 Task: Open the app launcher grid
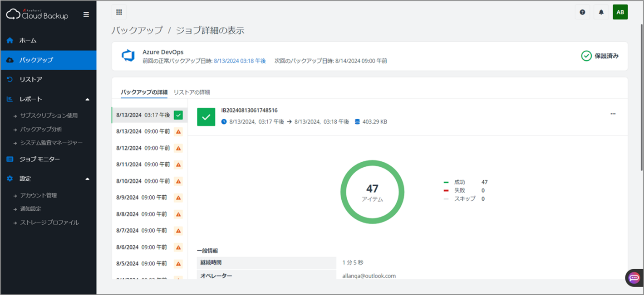pos(119,12)
